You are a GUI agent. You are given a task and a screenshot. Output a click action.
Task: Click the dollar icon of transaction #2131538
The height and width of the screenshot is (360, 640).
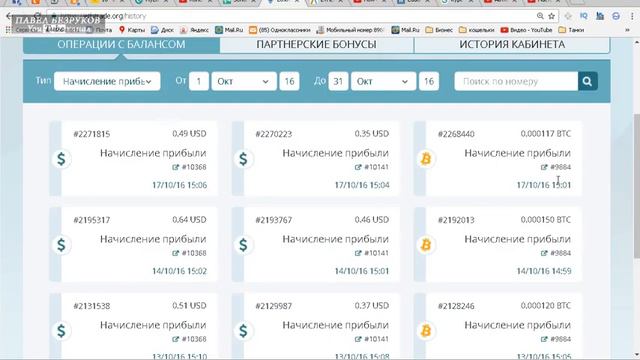click(x=61, y=331)
